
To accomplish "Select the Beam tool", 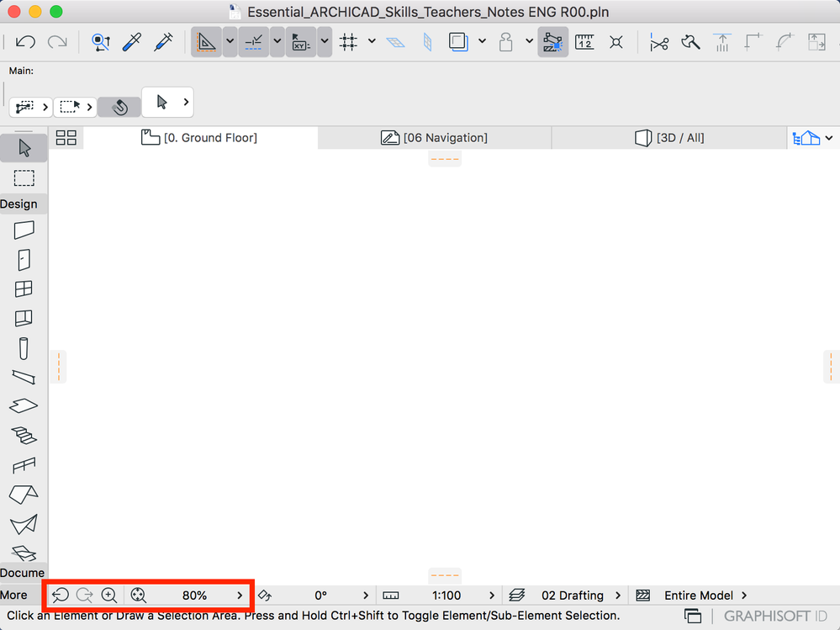I will [x=24, y=377].
